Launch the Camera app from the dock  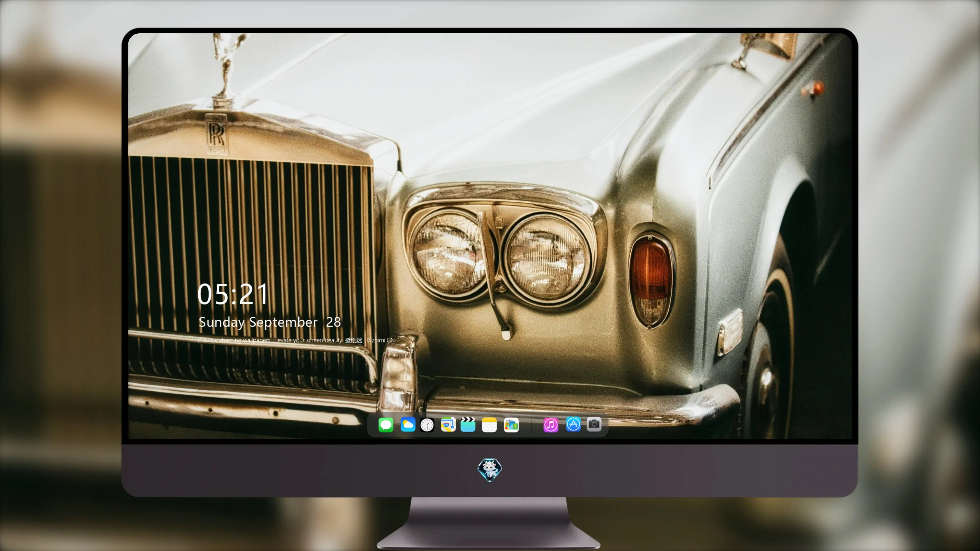(594, 424)
